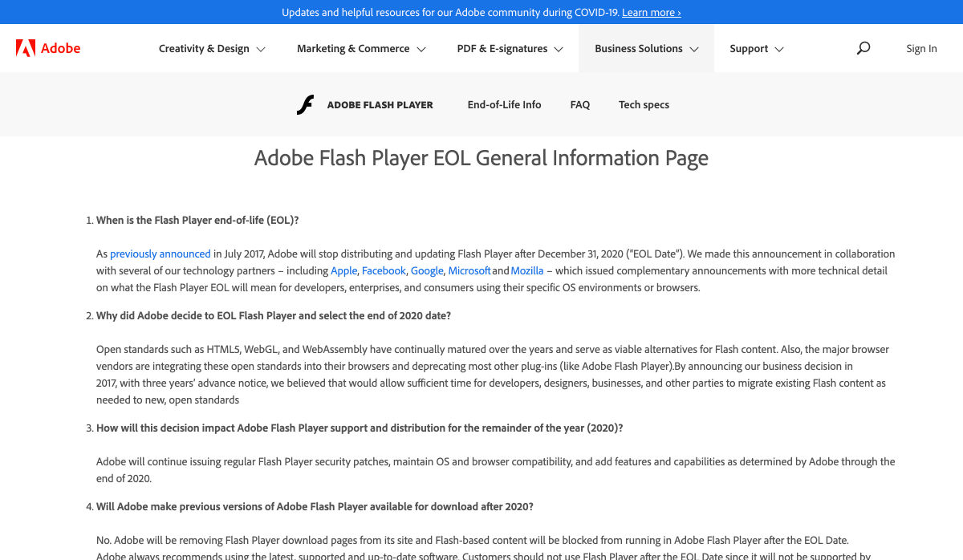Open the Microsoft announcement link
Image resolution: width=963 pixels, height=560 pixels.
(x=469, y=270)
